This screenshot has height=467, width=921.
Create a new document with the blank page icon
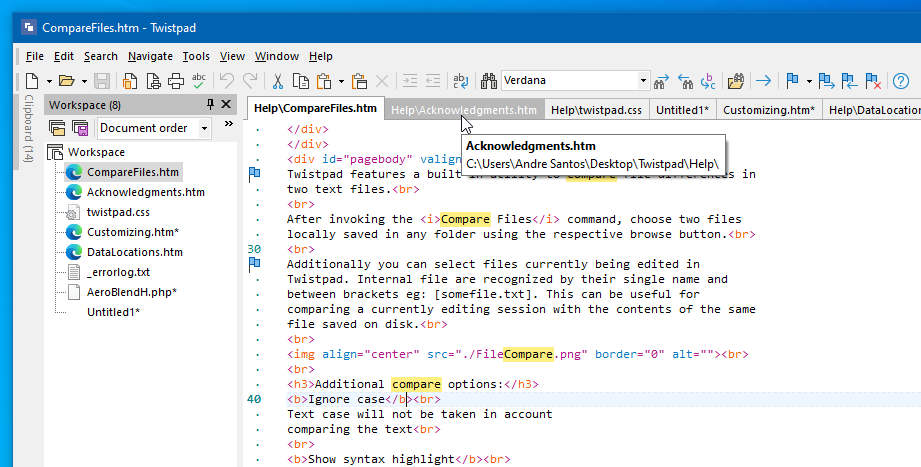click(x=32, y=80)
